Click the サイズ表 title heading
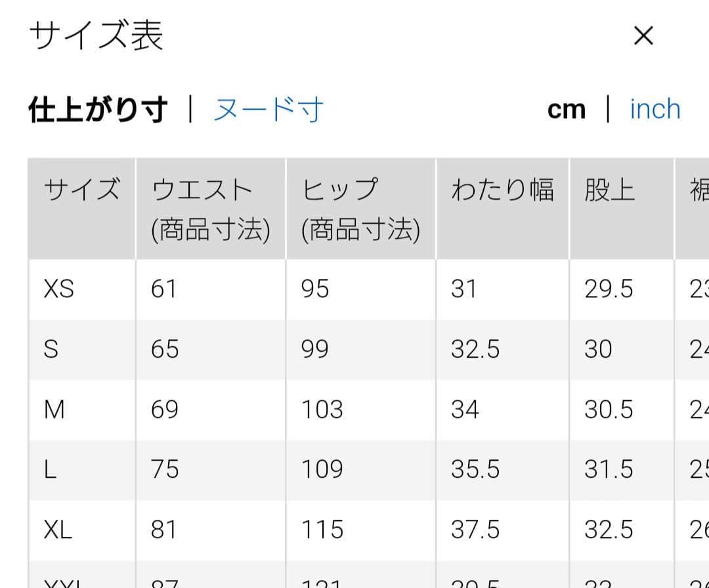The image size is (709, 588). pyautogui.click(x=96, y=35)
